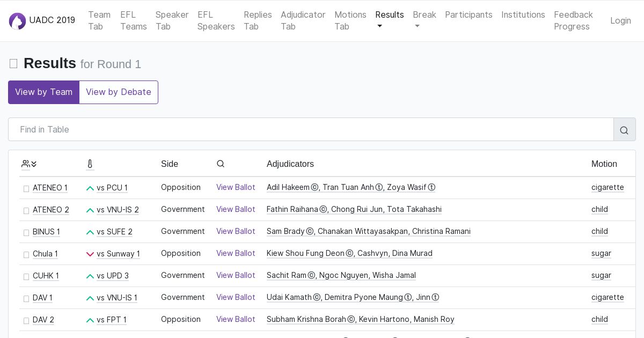Sort by the Adjudicators column header

tap(290, 164)
